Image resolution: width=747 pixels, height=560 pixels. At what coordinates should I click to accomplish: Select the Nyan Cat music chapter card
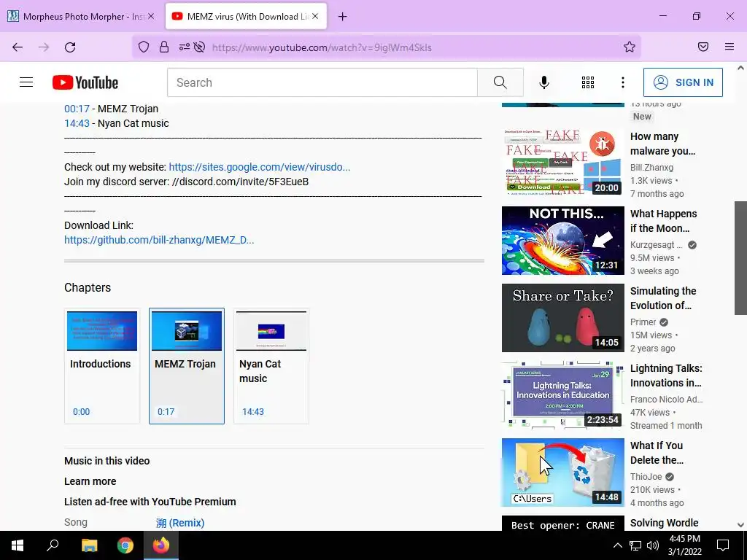point(271,366)
